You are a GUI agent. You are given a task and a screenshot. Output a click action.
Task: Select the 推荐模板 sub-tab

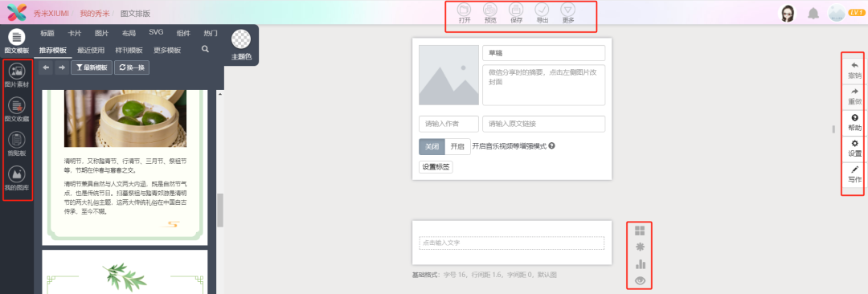(x=53, y=51)
